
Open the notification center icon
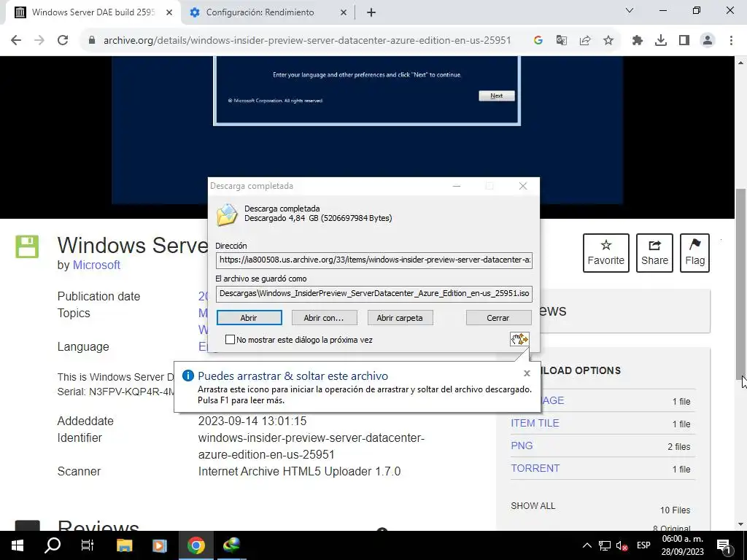click(724, 545)
